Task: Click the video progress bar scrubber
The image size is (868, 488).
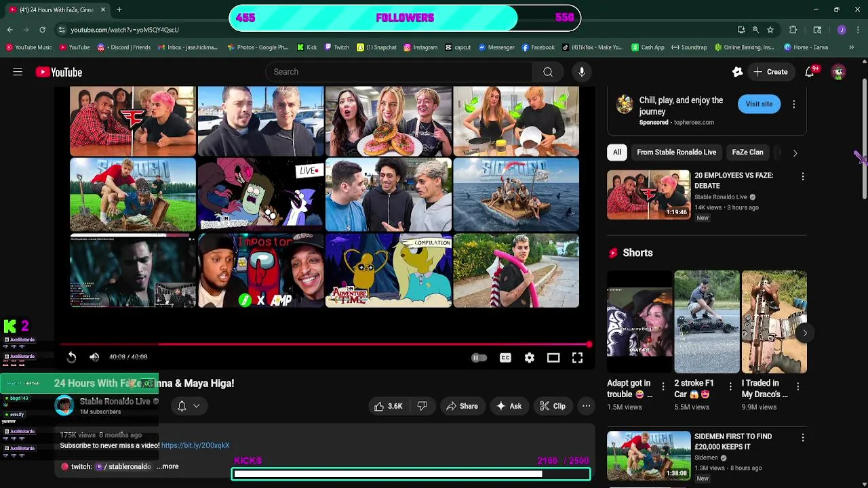Action: pos(589,344)
